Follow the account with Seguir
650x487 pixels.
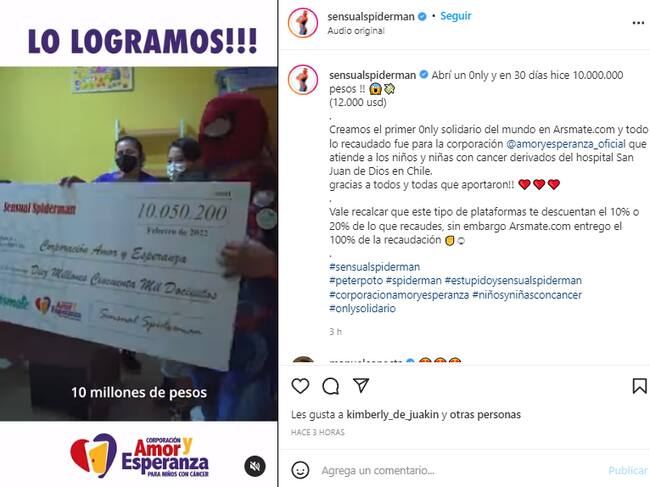456,16
